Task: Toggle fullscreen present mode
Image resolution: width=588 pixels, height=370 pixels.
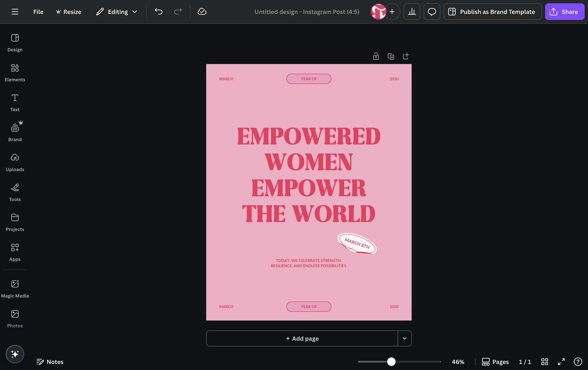Action: [x=561, y=361]
